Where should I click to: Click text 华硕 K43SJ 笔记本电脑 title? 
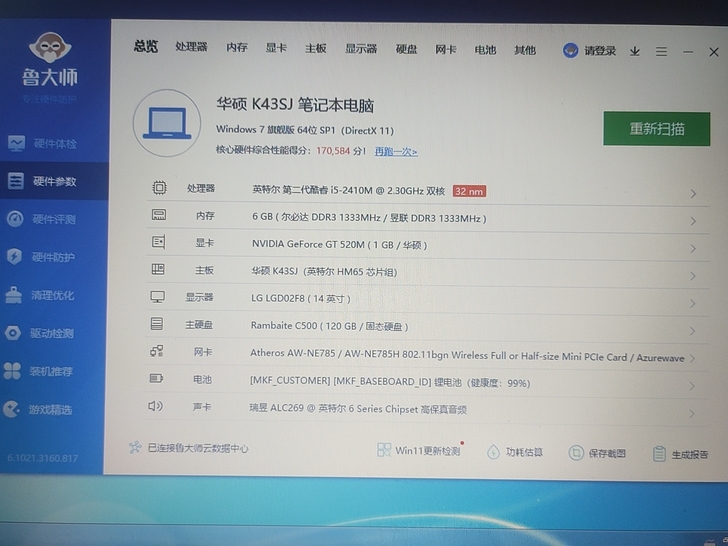pyautogui.click(x=295, y=105)
